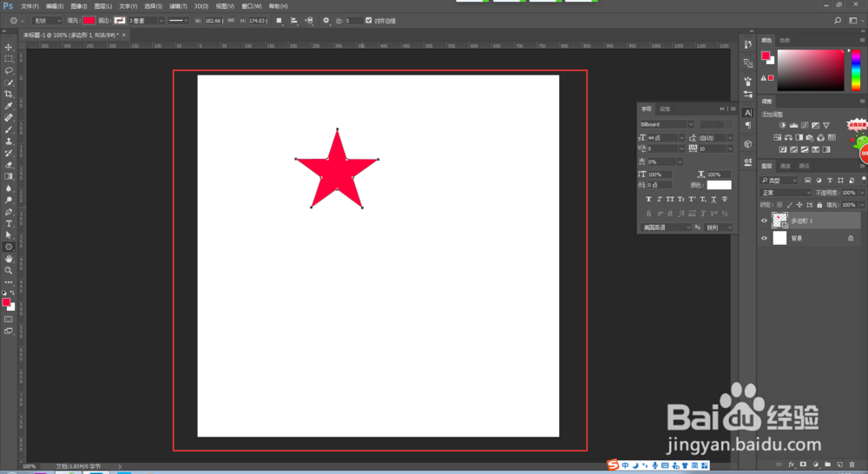The height and width of the screenshot is (474, 868).
Task: Select the Path Selection arrow tool
Action: (x=9, y=235)
